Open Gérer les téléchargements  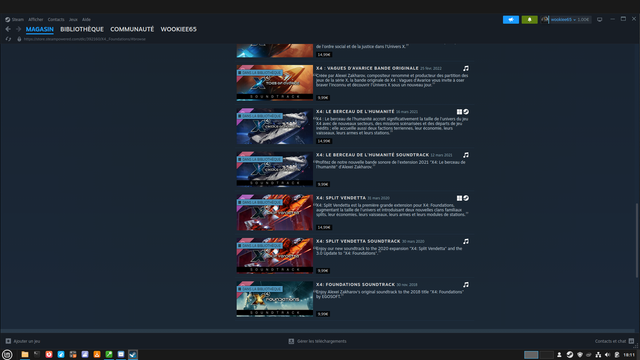(318, 341)
